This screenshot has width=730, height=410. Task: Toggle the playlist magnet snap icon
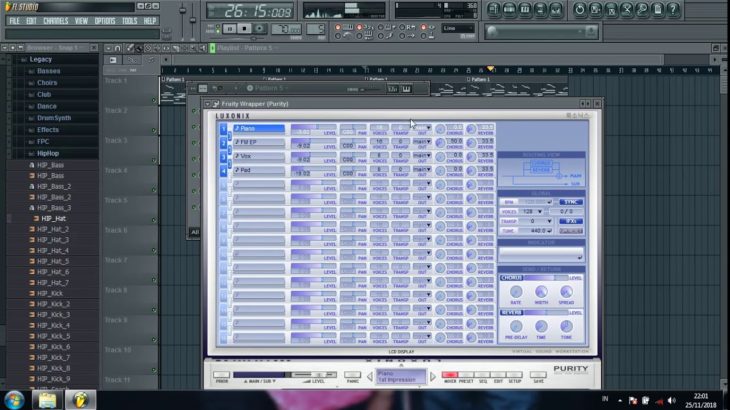[x=117, y=48]
